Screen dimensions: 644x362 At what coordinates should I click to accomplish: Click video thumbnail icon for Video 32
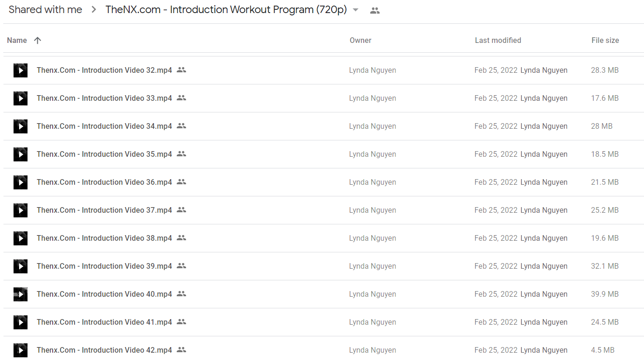point(21,70)
